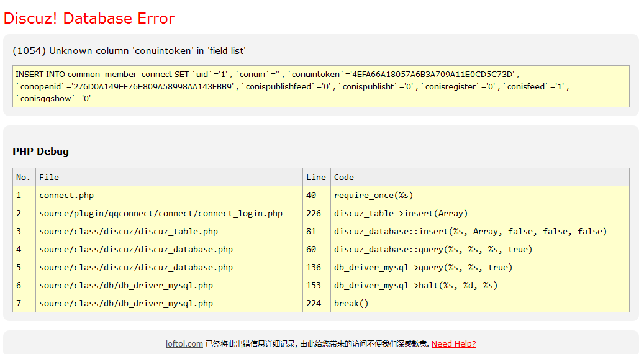Click the Need Help? link
The height and width of the screenshot is (354, 644).
click(453, 343)
